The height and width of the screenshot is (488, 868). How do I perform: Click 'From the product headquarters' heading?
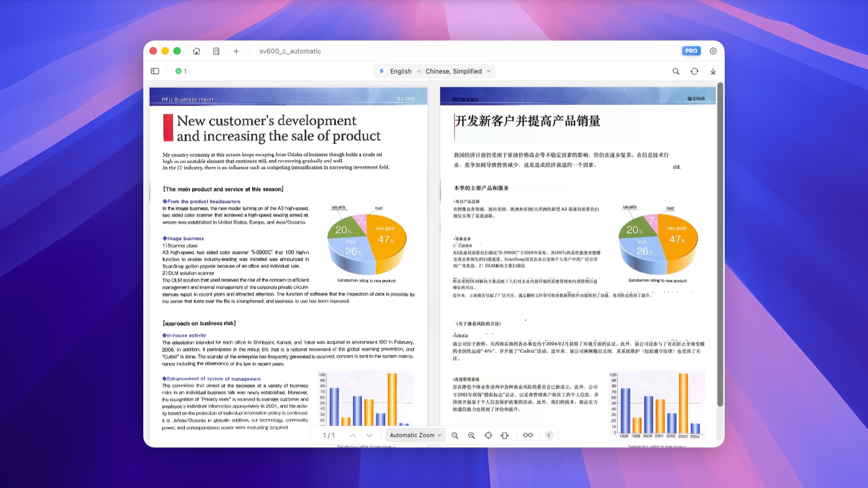pos(201,201)
